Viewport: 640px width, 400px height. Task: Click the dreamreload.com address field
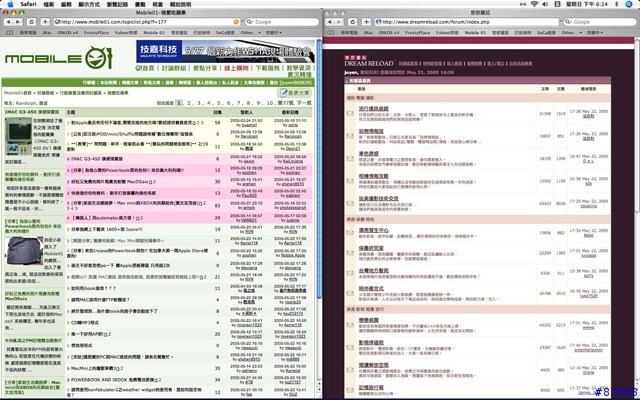coord(467,22)
